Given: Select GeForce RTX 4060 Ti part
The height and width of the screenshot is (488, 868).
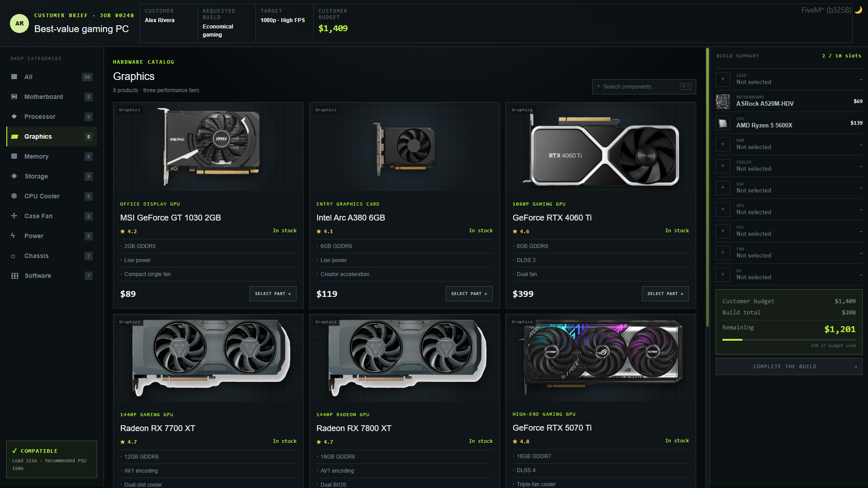Looking at the screenshot, I should [665, 294].
